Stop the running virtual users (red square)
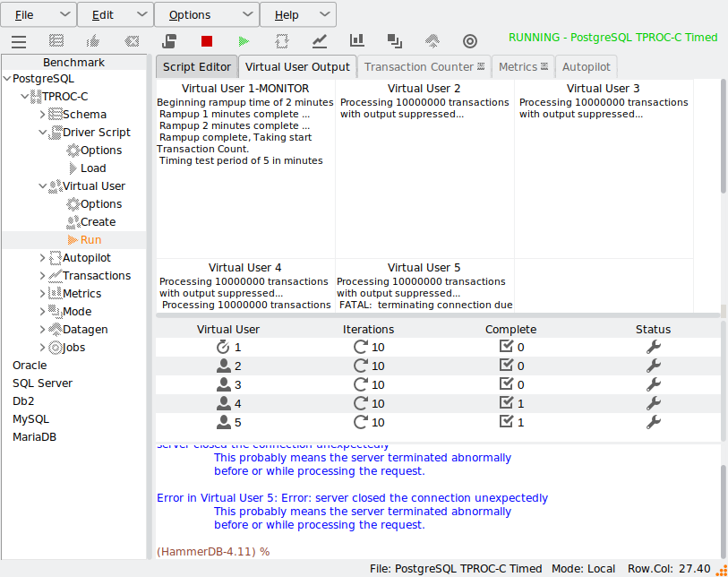Screen dimensions: 728x577 point(207,41)
